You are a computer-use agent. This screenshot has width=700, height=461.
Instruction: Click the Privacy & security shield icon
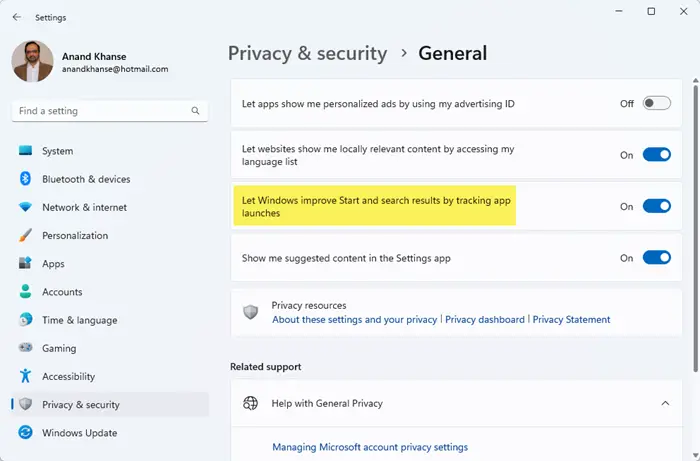coord(25,404)
